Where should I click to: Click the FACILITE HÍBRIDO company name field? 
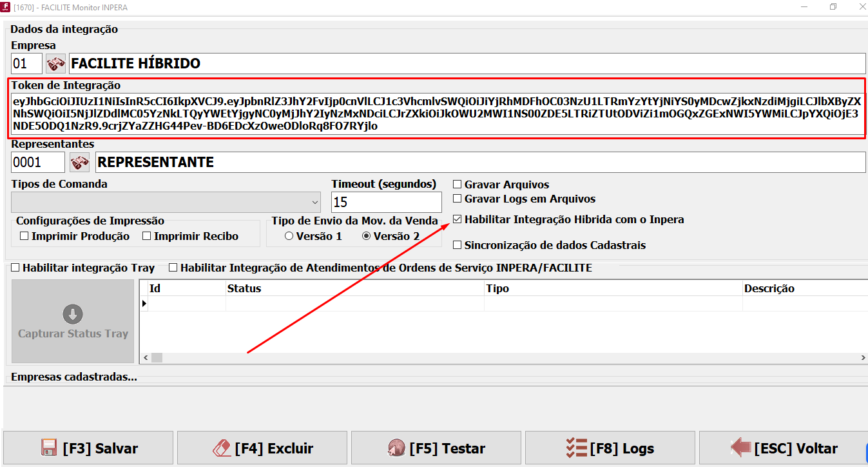tap(467, 63)
